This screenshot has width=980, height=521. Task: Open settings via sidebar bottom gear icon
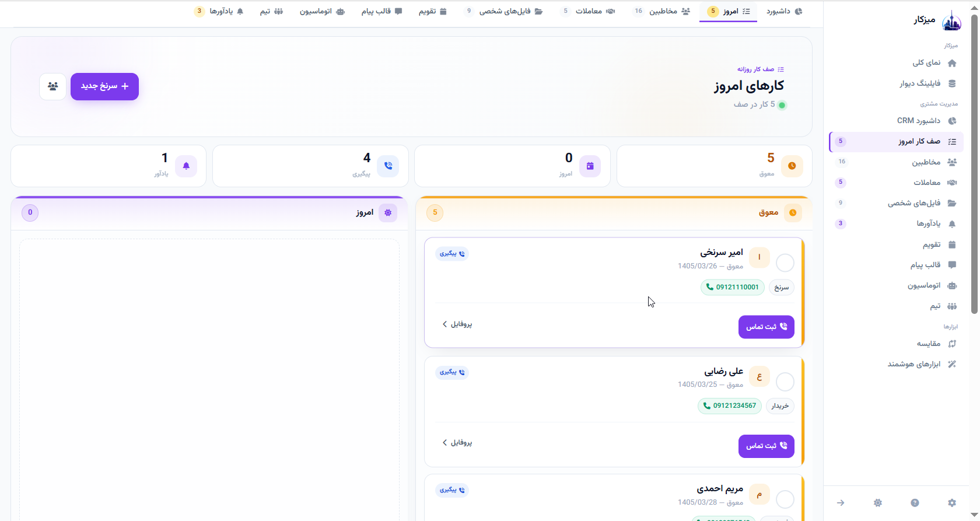tap(952, 503)
